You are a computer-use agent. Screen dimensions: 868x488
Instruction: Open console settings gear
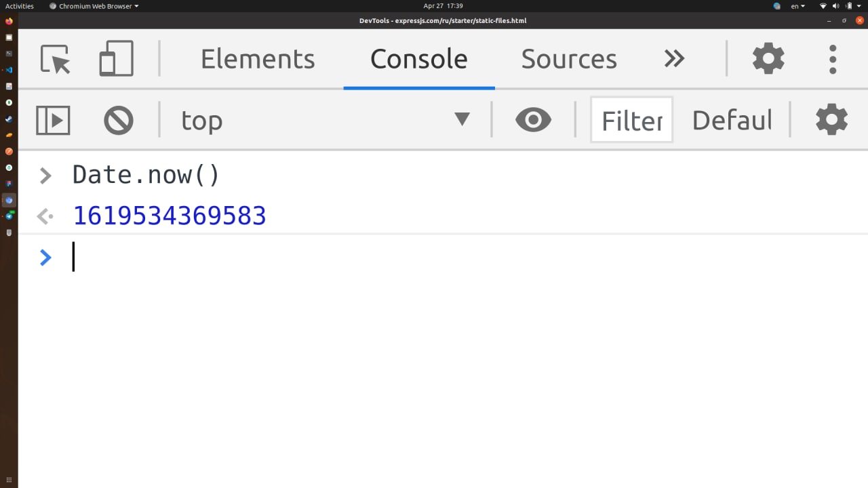coord(832,120)
